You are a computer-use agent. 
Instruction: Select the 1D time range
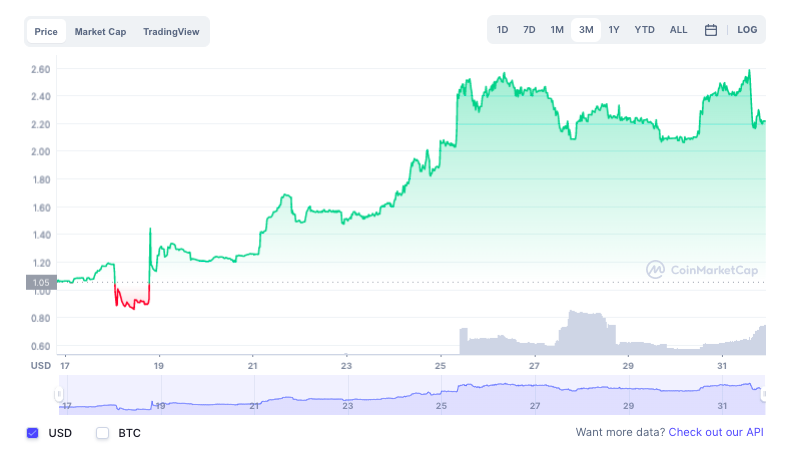point(502,30)
